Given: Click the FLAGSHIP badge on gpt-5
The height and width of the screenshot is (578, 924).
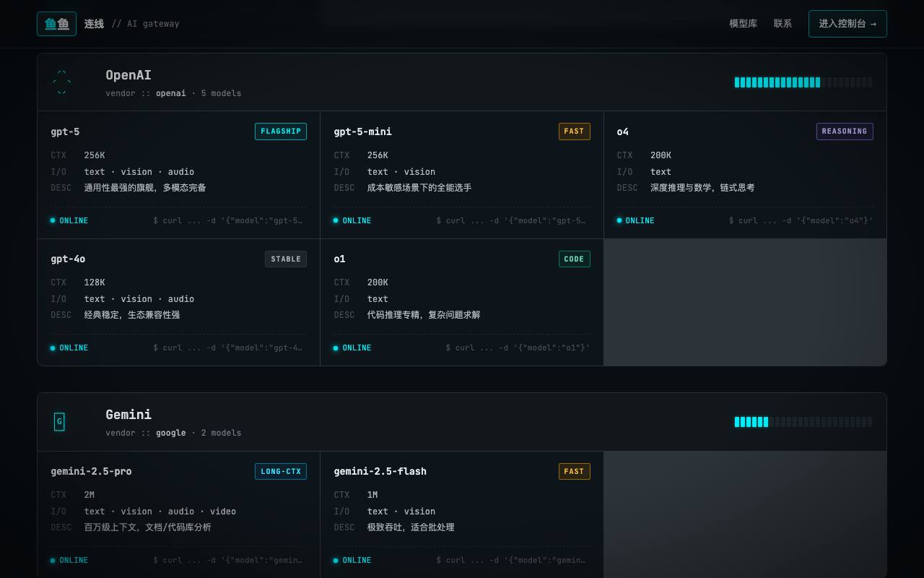Looking at the screenshot, I should pyautogui.click(x=281, y=131).
